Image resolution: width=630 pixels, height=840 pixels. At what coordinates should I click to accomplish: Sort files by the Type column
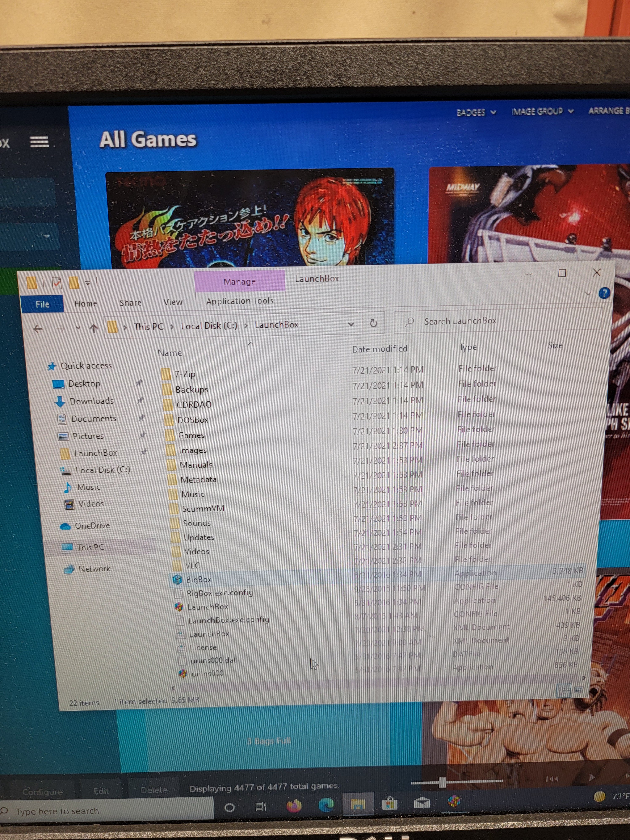pos(467,347)
